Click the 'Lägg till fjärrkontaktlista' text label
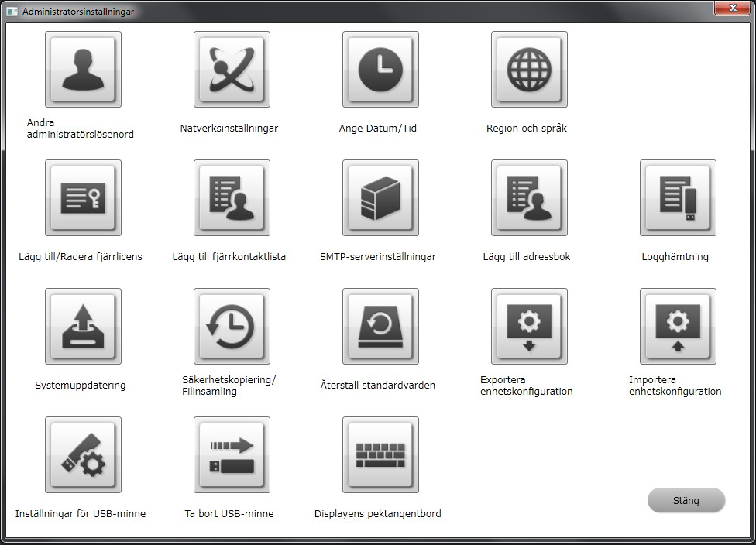The image size is (756, 545). pyautogui.click(x=229, y=257)
